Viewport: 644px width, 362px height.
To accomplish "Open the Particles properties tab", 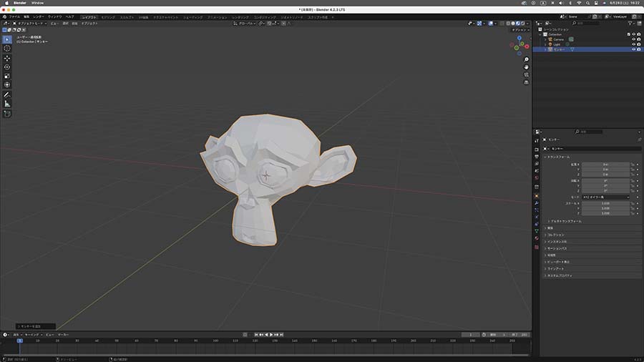I will click(537, 210).
